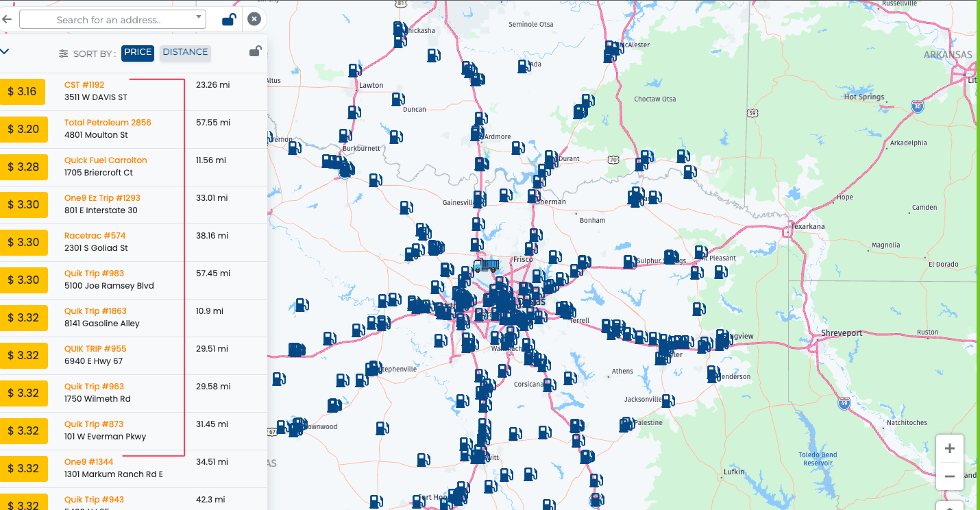Click distance 11.56 mi
980x510 pixels.
[211, 160]
